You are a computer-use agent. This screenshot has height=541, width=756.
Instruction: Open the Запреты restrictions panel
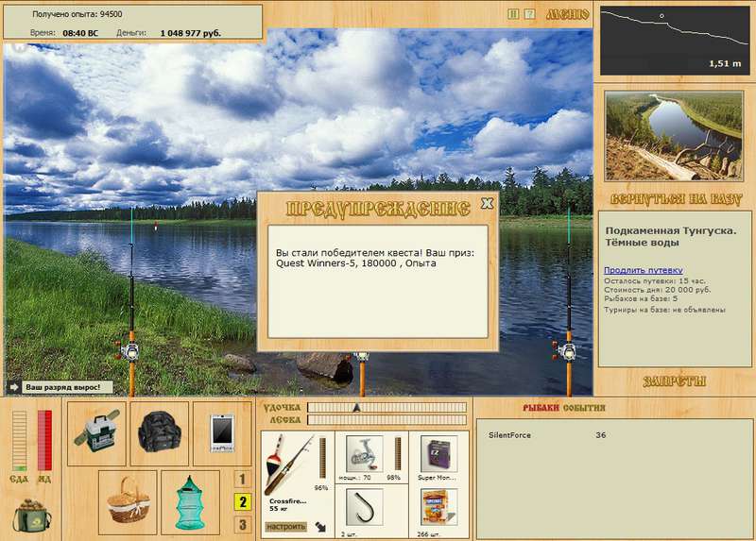(x=675, y=381)
